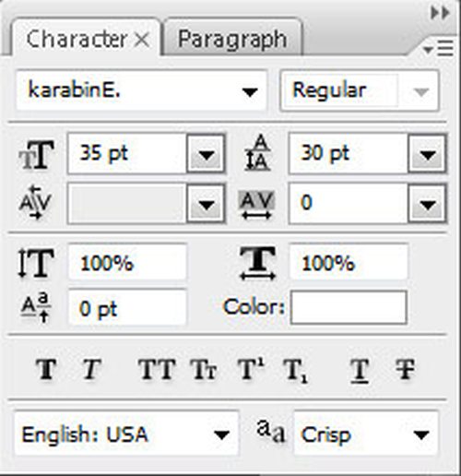The image size is (461, 476).
Task: Open the text Color swatch
Action: tap(349, 307)
